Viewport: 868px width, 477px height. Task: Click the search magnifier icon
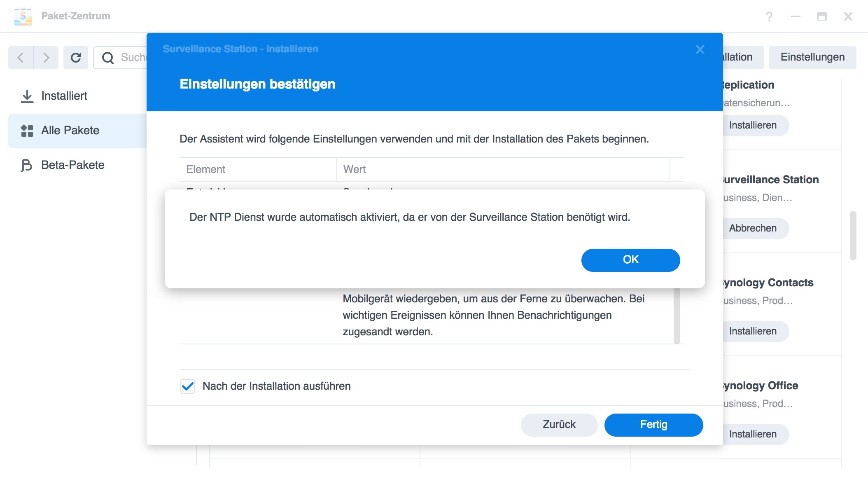click(108, 58)
